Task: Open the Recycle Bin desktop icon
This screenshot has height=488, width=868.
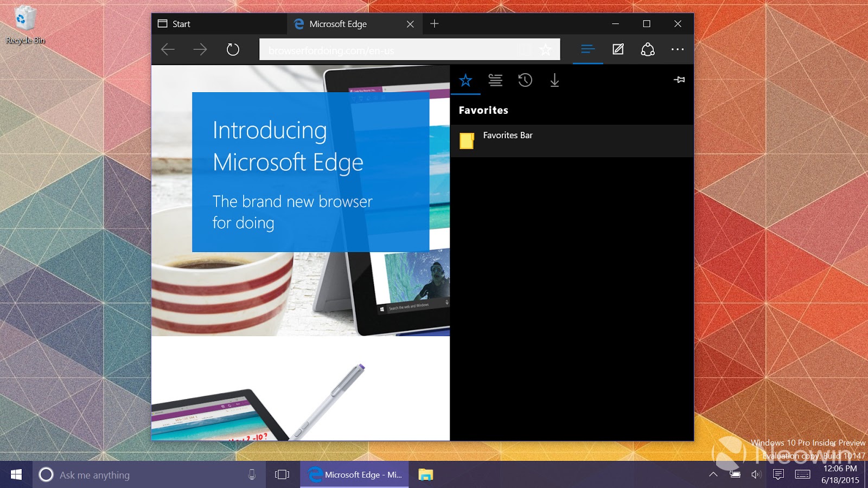Action: 25,25
